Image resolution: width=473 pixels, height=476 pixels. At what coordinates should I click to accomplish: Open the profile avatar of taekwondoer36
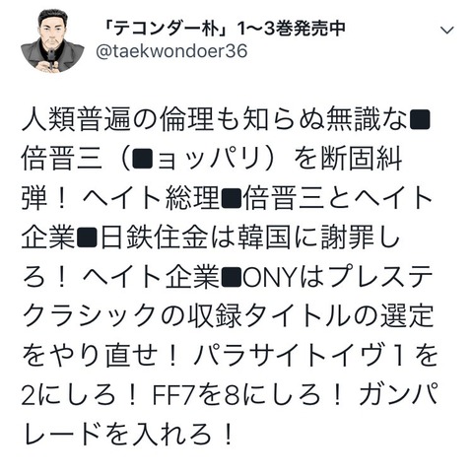click(52, 40)
